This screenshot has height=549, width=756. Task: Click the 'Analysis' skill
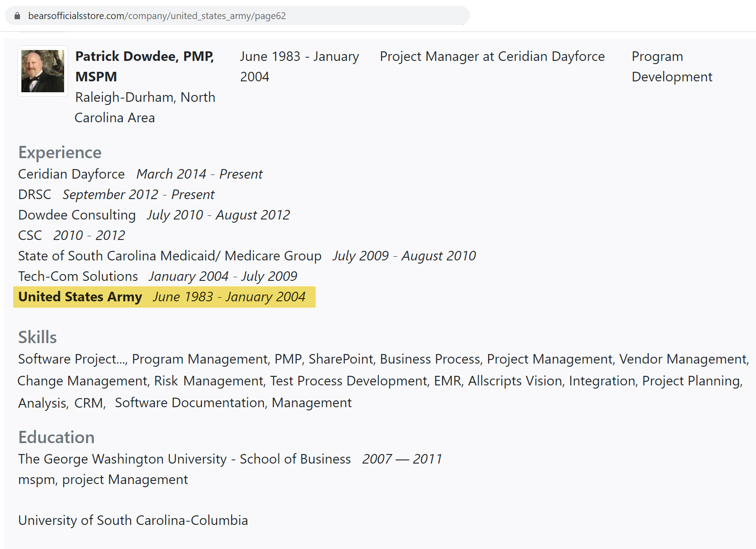click(x=43, y=403)
